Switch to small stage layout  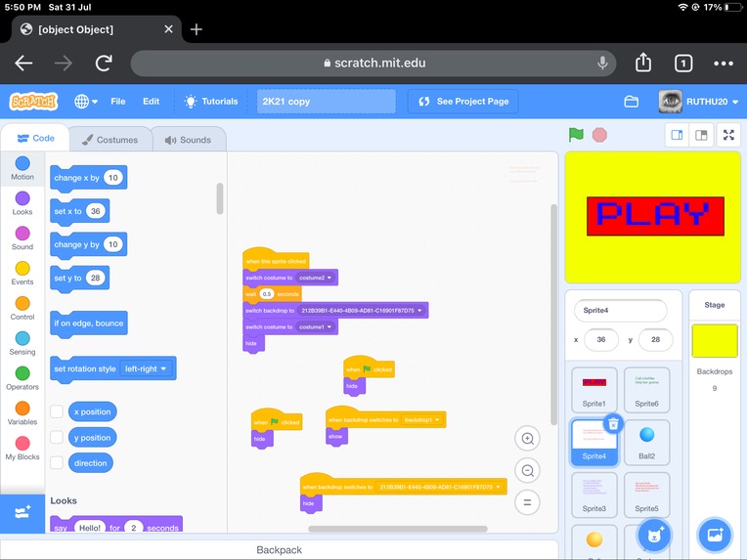click(x=677, y=135)
